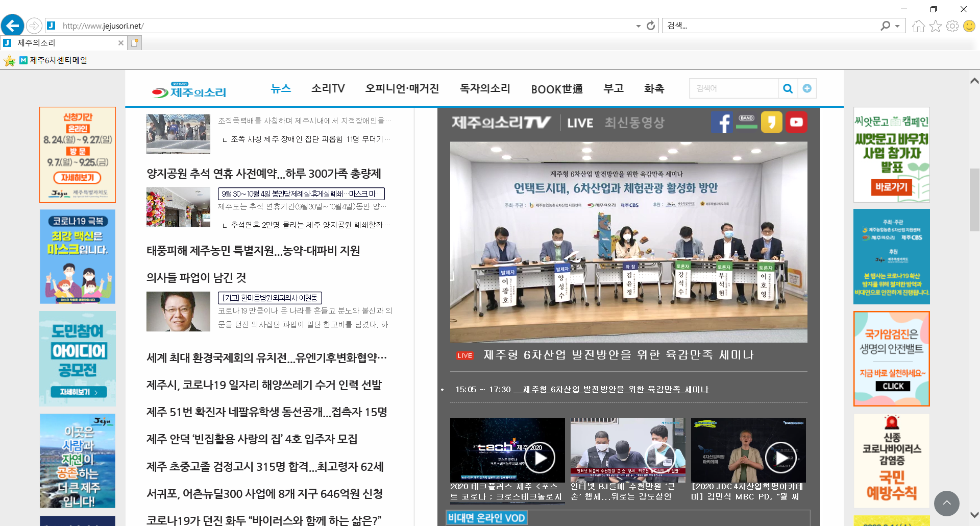Open the 태풍피해 제주농민 특별지원 headline
980x526 pixels.
point(253,251)
